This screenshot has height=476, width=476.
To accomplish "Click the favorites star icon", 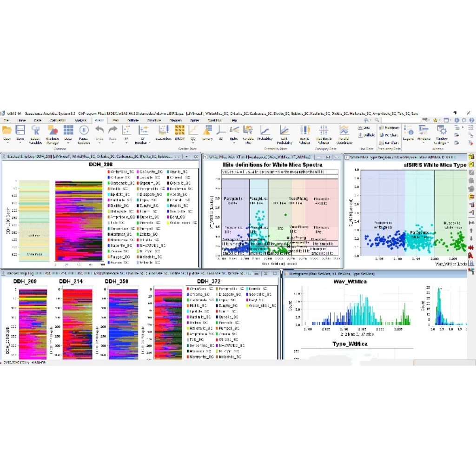I will 435,120.
